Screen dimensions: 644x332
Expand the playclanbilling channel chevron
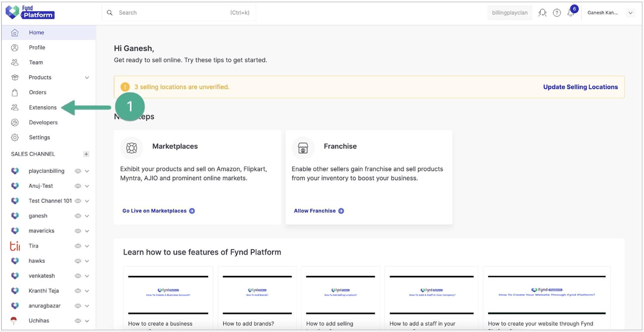tap(87, 171)
